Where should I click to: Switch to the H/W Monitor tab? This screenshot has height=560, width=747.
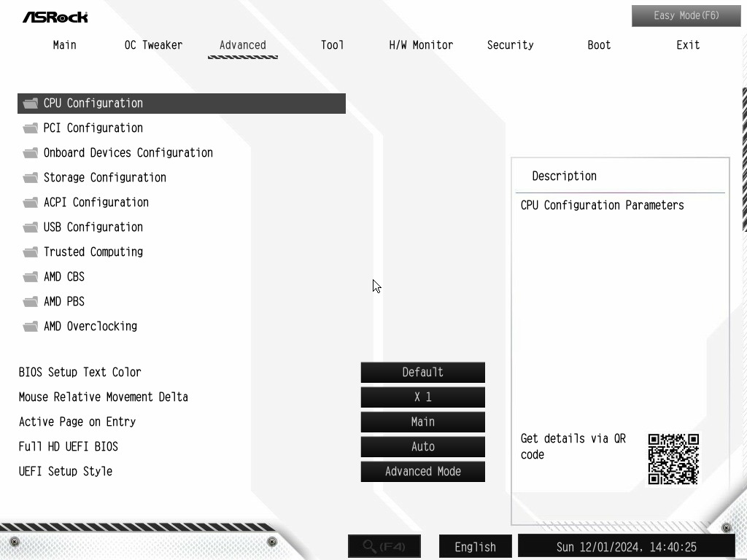(x=421, y=45)
